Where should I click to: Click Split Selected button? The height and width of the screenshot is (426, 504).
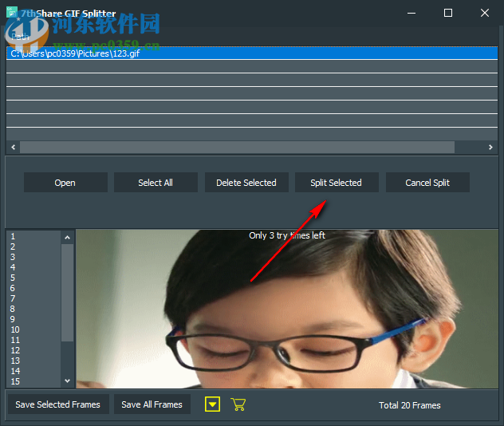tap(337, 183)
